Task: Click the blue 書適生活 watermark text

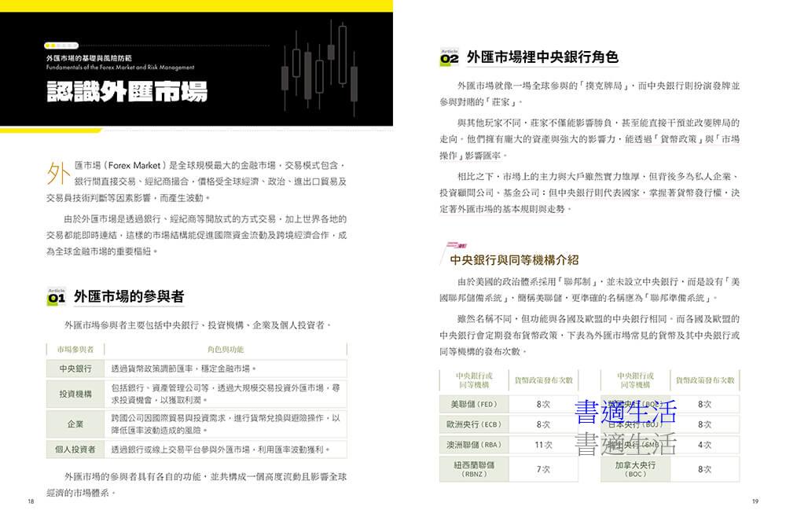Action: click(x=626, y=410)
